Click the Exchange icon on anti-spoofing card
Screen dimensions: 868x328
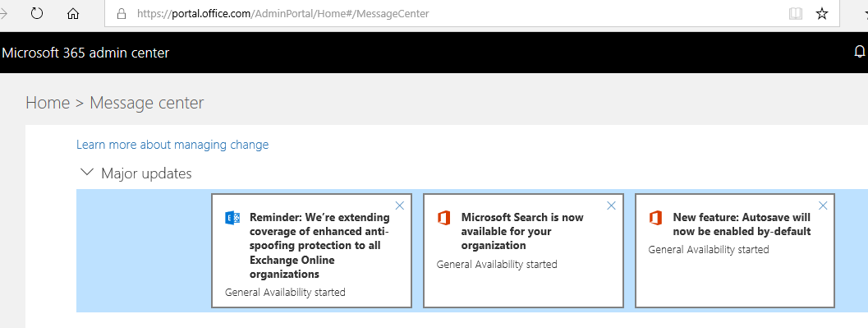tap(232, 218)
